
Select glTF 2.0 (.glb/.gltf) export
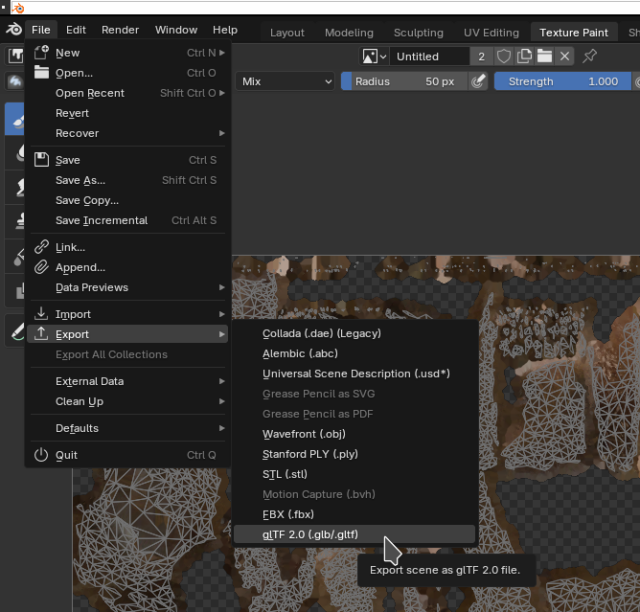click(x=354, y=534)
